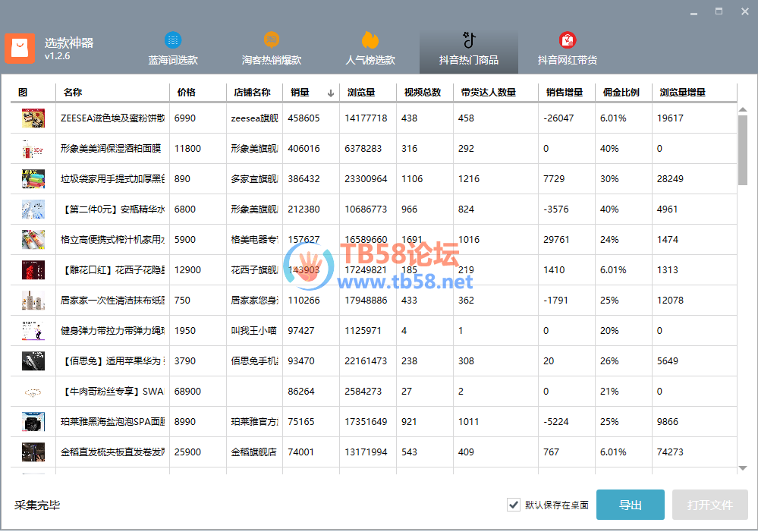Sort by the 视频总数 column header

pos(425,93)
